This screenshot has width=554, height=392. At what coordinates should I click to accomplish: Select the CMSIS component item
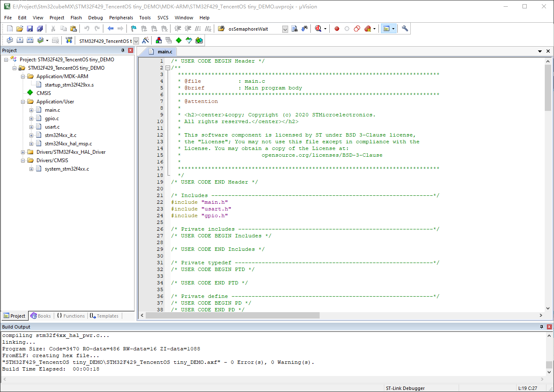pos(44,93)
